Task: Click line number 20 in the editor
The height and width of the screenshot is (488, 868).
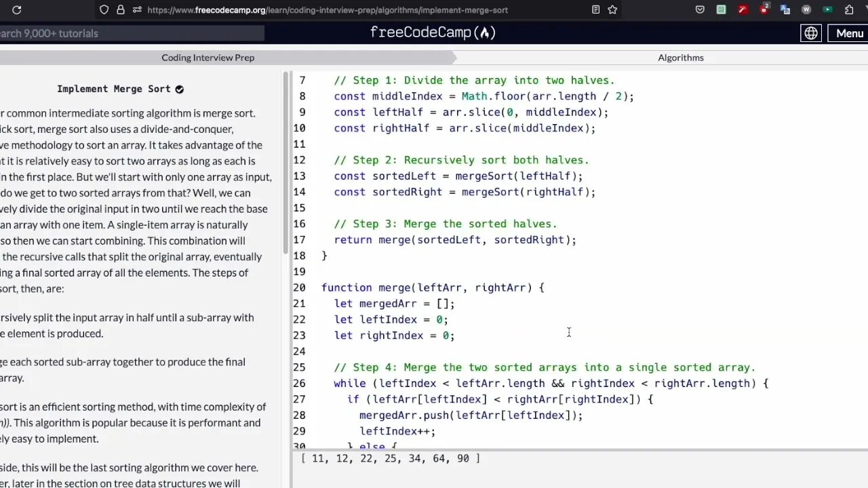Action: 299,287
